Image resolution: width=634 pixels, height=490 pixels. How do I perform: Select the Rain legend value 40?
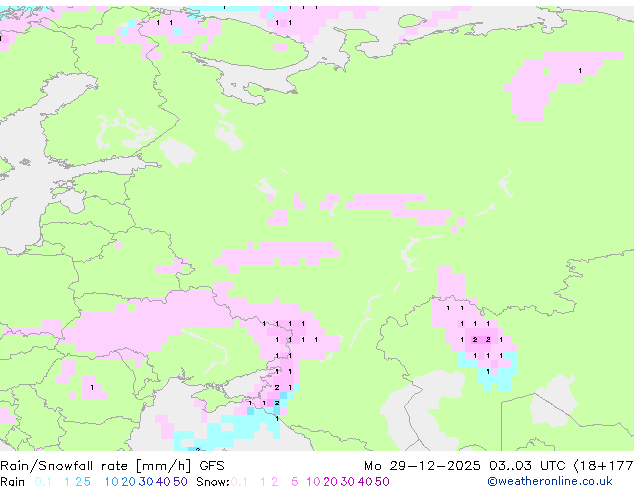point(163,482)
